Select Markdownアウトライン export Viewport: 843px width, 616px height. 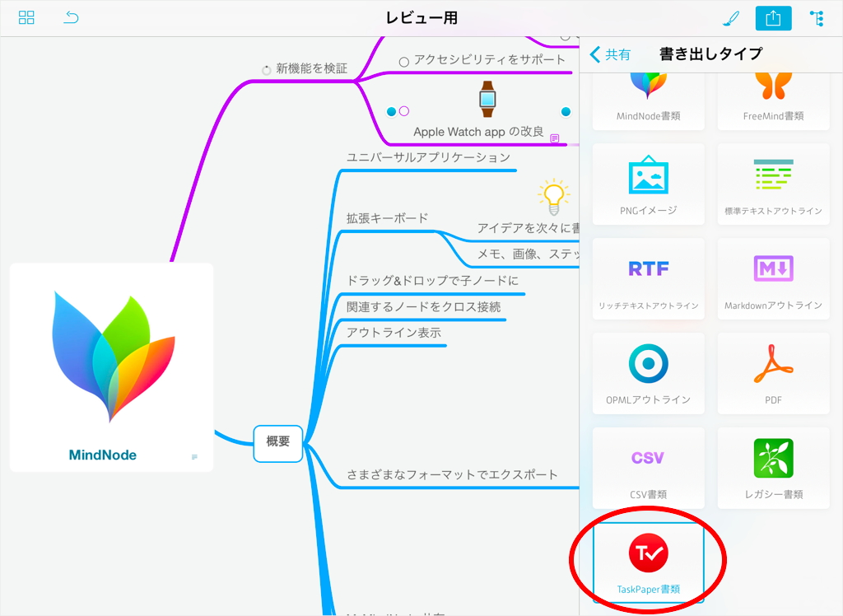point(773,278)
